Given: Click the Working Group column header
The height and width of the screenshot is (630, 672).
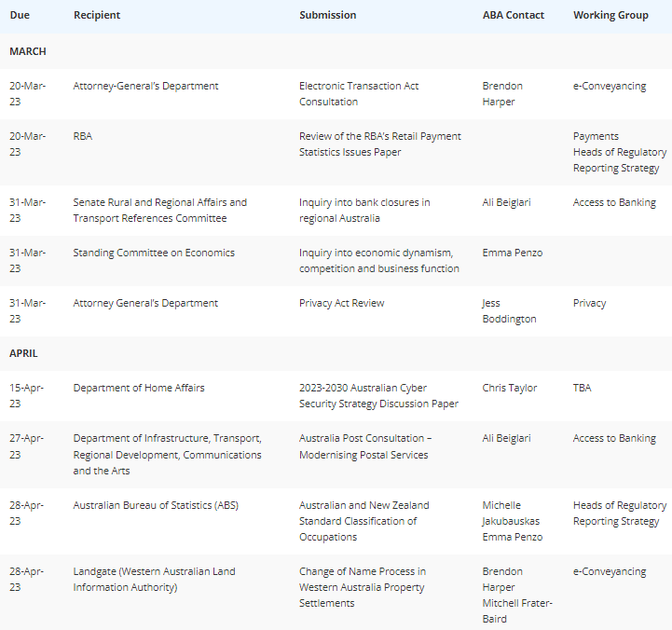Looking at the screenshot, I should tap(610, 15).
